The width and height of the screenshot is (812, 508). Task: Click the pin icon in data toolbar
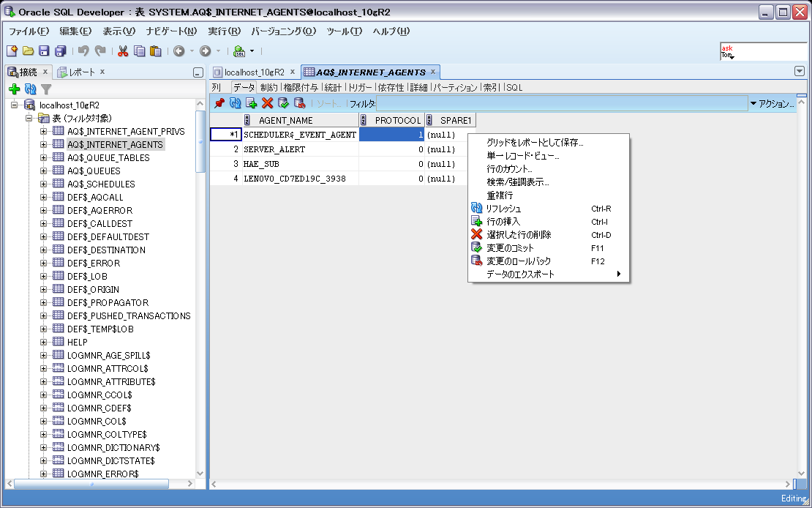click(219, 103)
